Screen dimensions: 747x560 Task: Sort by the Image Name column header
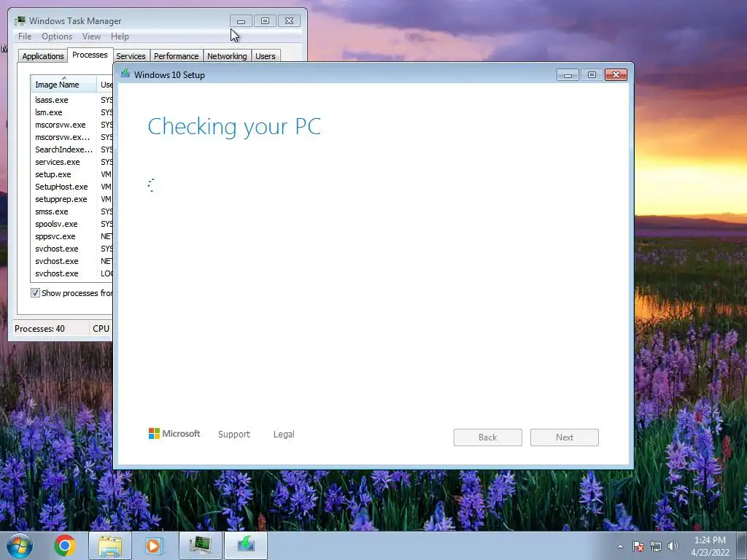pyautogui.click(x=63, y=85)
